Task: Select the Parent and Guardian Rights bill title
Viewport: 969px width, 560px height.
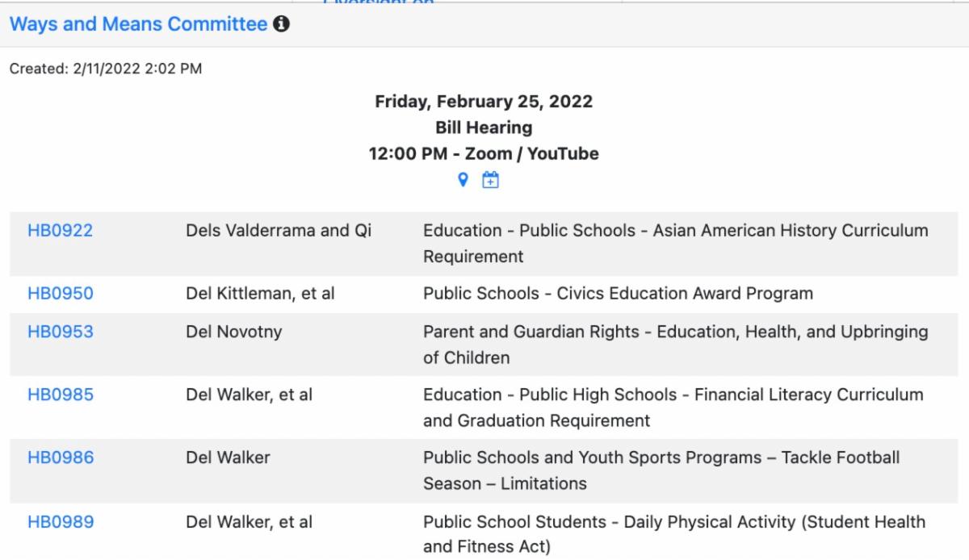Action: click(675, 345)
